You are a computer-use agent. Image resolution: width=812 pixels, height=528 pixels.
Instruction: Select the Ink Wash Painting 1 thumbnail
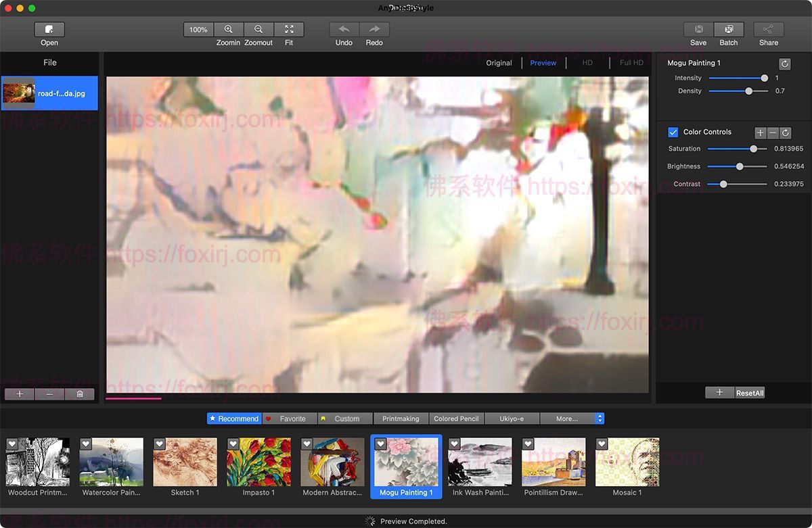click(480, 462)
